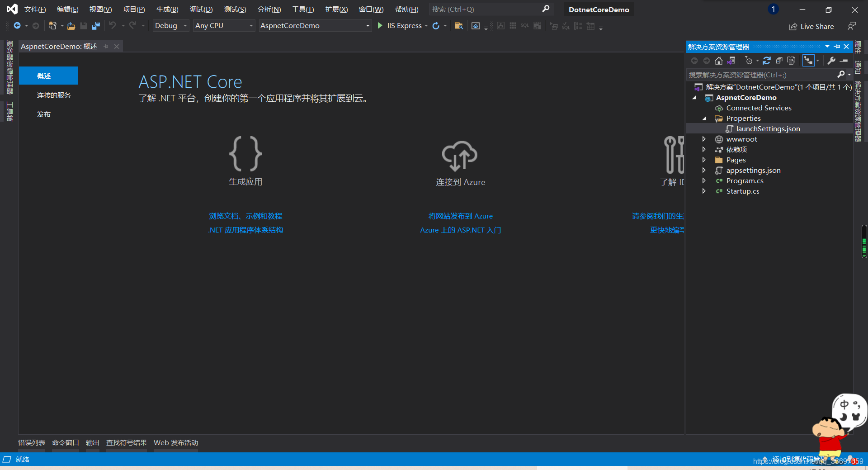868x470 pixels.
Task: Click the Live Share button
Action: pos(811,27)
